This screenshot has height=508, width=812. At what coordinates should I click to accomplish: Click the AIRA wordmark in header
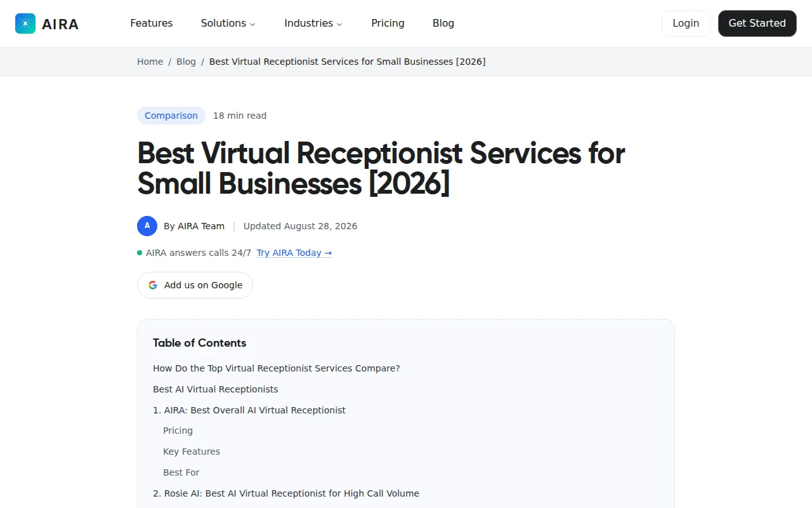click(60, 24)
